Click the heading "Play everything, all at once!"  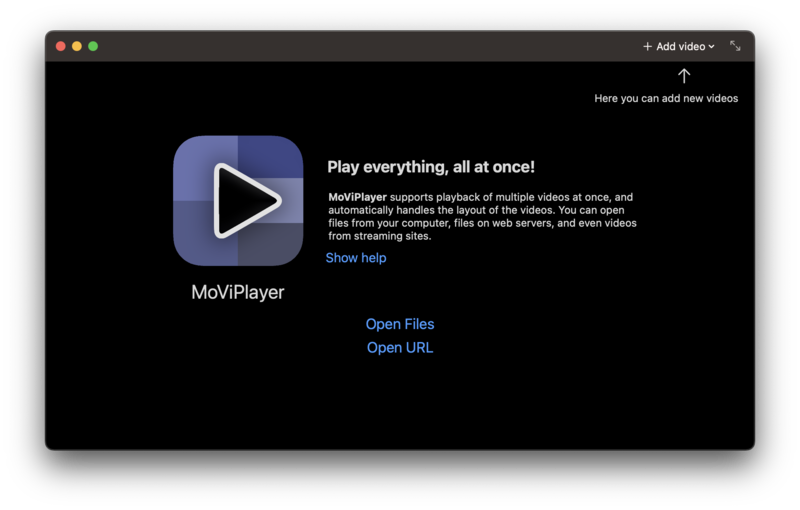431,167
